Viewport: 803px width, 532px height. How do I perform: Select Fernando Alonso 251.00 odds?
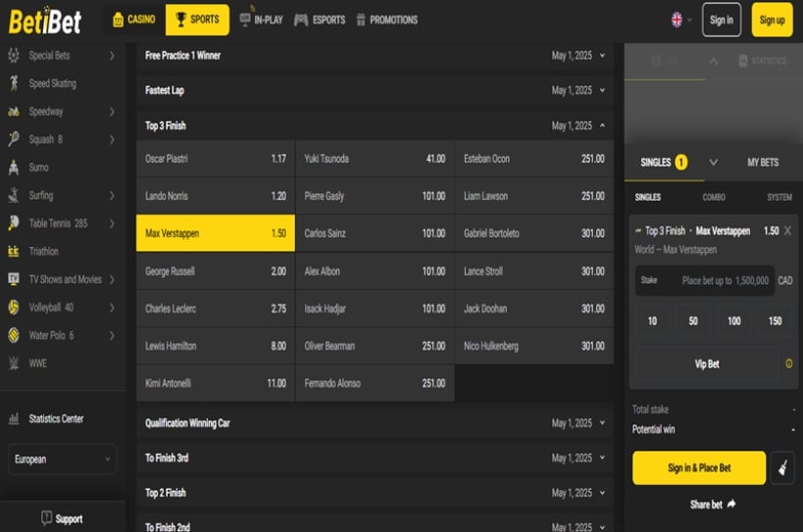[375, 383]
